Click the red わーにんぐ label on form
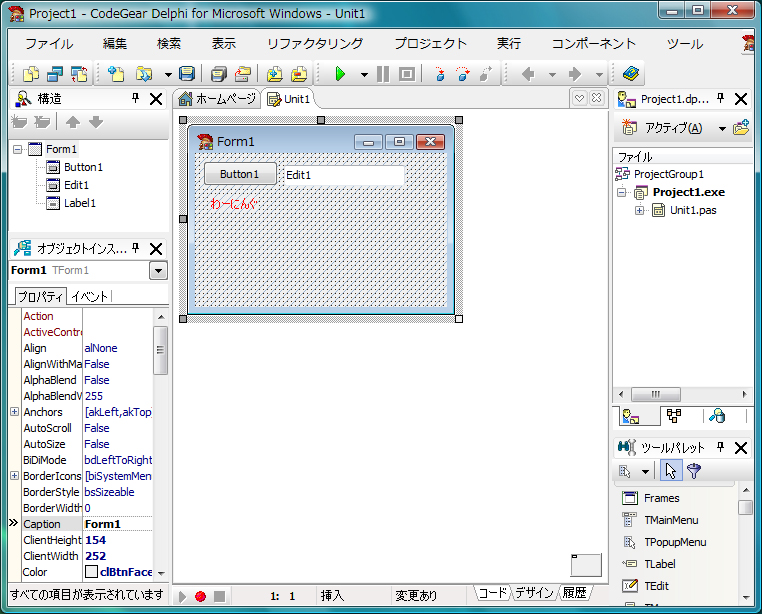Viewport: 762px width, 614px height. pyautogui.click(x=233, y=204)
